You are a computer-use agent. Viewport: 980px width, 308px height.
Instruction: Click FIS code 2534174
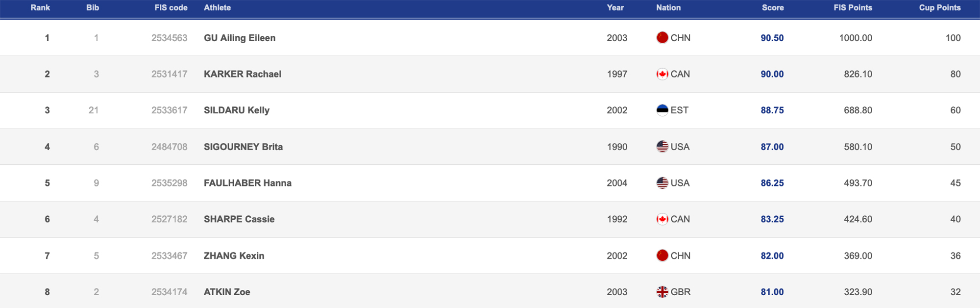[x=169, y=292]
